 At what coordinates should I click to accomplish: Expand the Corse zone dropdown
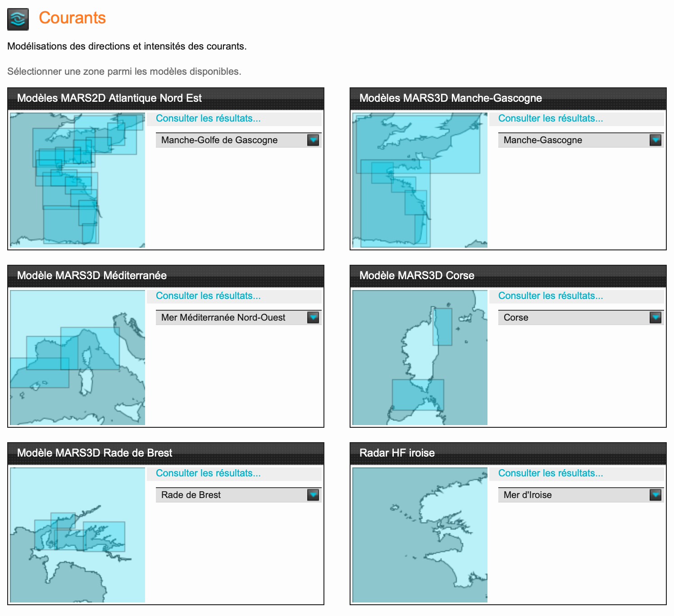coord(581,317)
